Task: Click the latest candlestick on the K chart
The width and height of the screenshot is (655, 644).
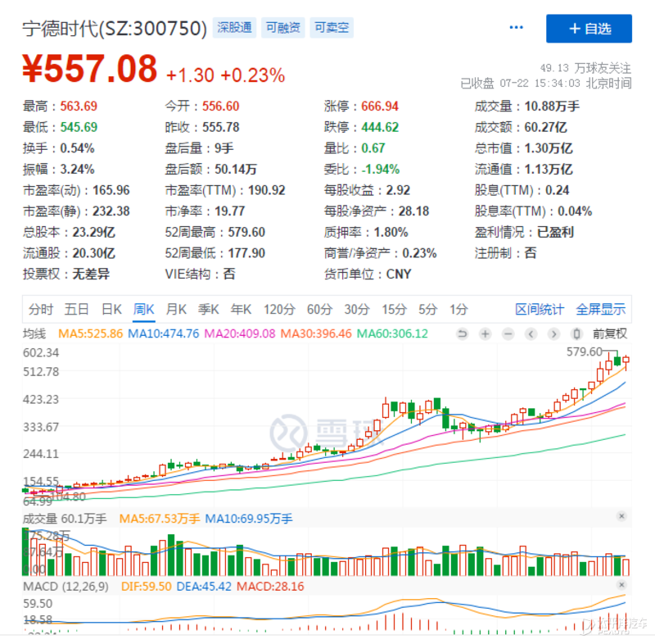Action: tap(626, 361)
